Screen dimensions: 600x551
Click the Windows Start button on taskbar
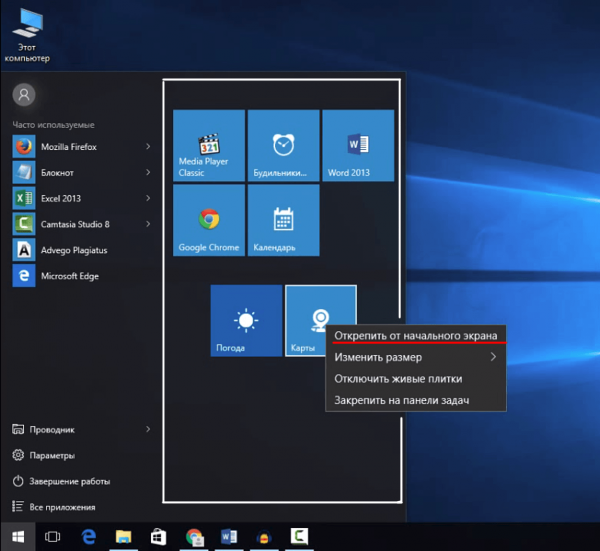coord(18,536)
